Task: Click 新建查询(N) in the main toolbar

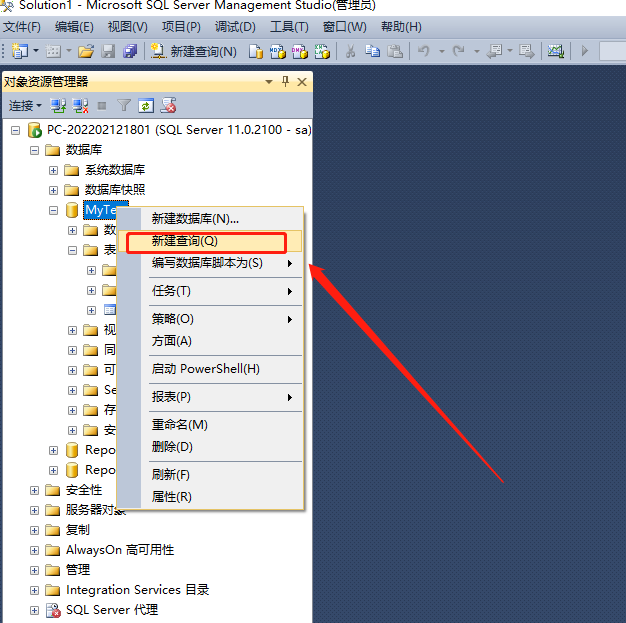Action: pos(194,51)
